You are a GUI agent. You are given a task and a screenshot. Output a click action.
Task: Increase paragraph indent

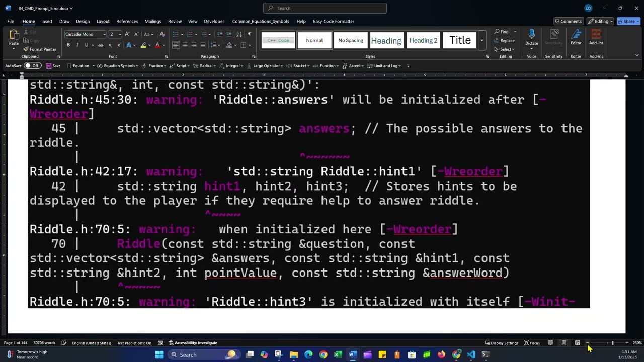(229, 34)
